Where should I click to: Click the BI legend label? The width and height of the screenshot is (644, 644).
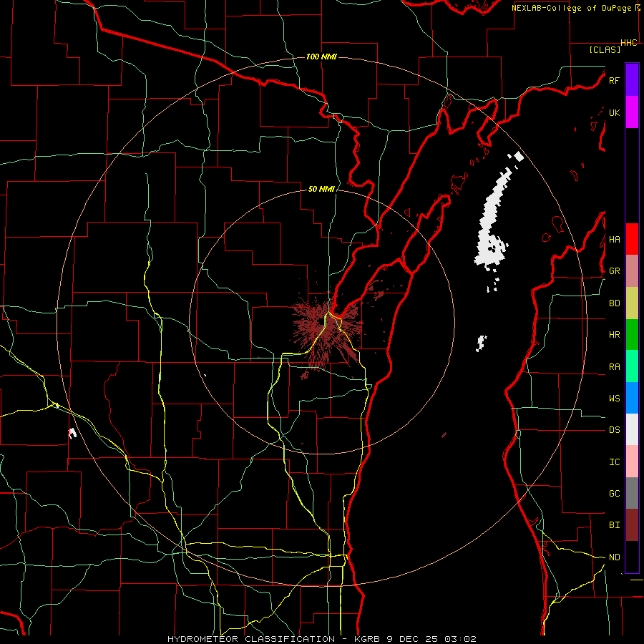click(x=614, y=525)
